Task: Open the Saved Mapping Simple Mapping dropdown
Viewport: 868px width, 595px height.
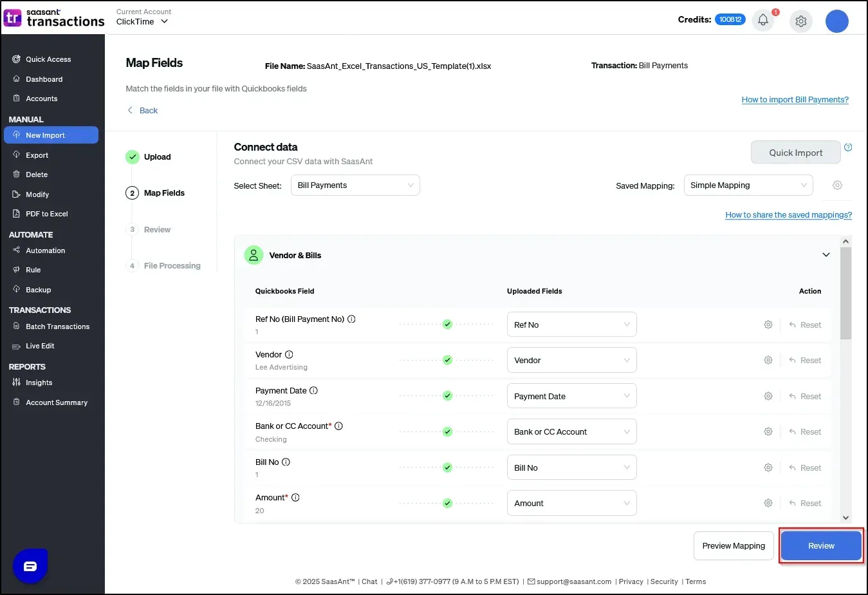Action: pyautogui.click(x=748, y=185)
